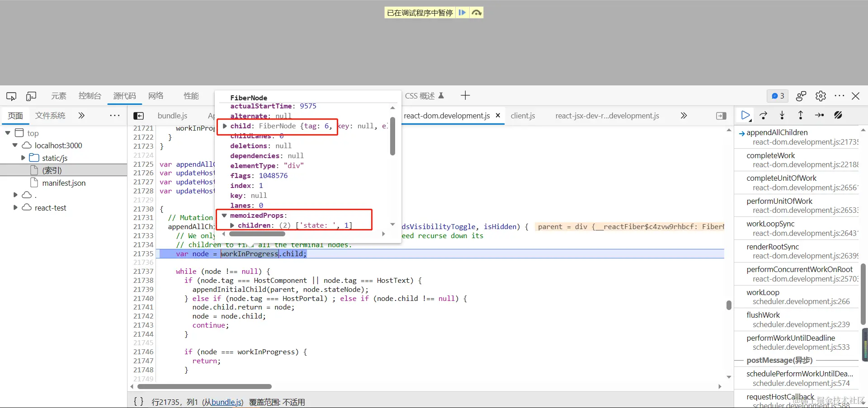Expand child FiberNode property

click(225, 126)
